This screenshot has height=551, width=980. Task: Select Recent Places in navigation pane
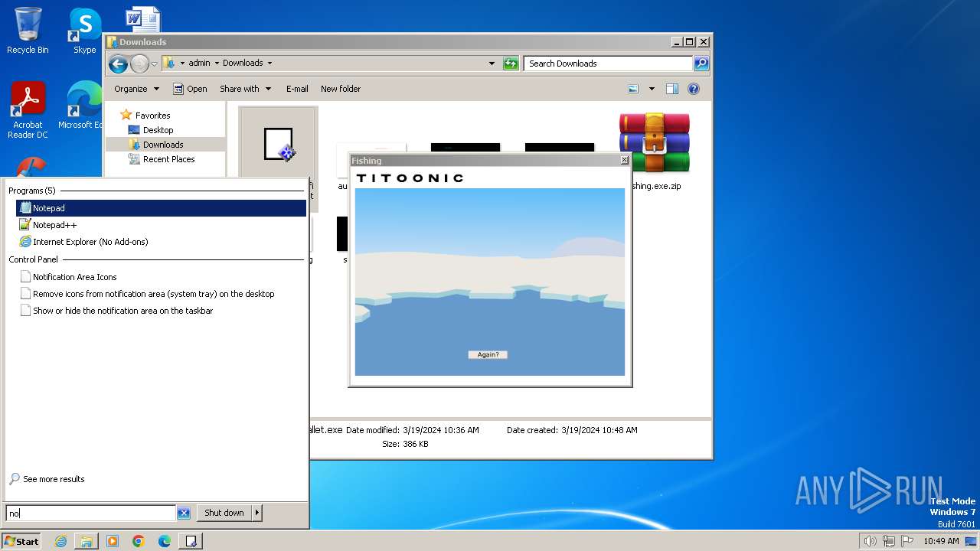[162, 159]
